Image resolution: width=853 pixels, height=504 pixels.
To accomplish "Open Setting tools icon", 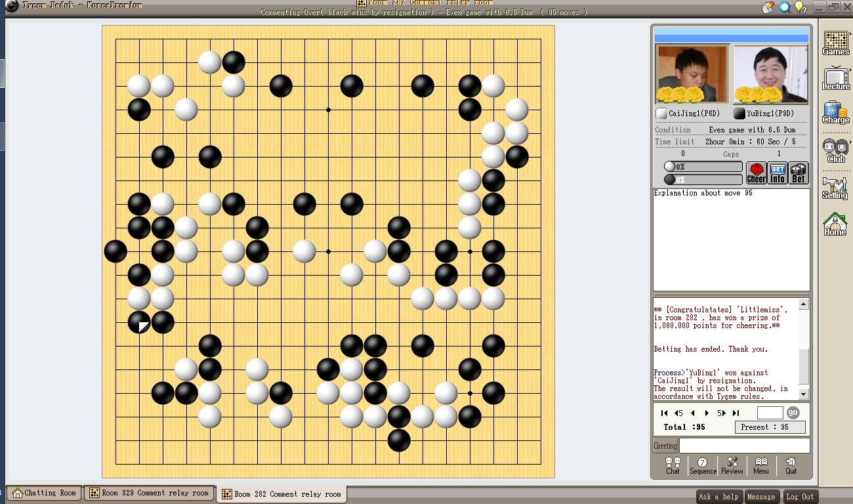I will point(835,188).
